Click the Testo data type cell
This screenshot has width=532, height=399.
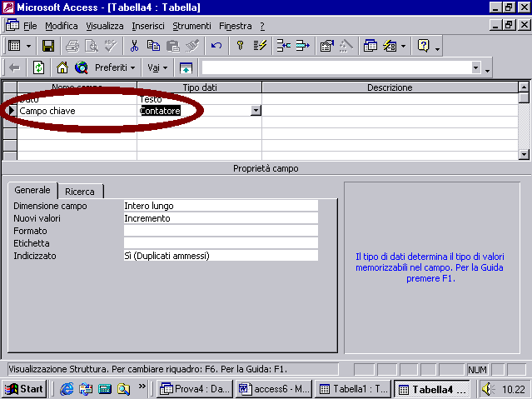[200, 99]
